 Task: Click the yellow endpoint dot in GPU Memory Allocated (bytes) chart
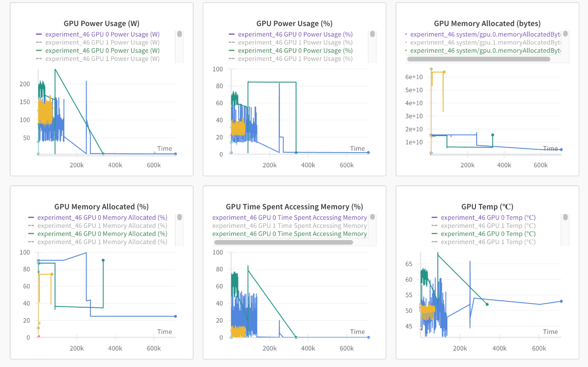444,72
